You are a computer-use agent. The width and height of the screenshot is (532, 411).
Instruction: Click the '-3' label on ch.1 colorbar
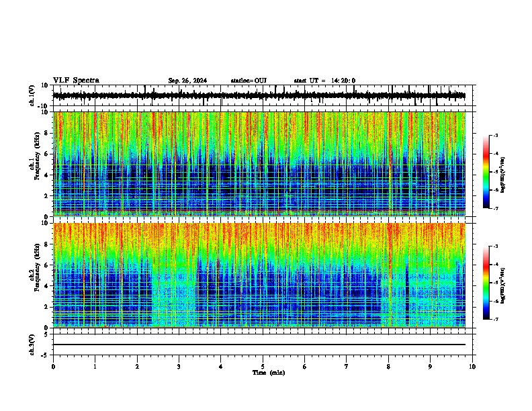click(495, 135)
